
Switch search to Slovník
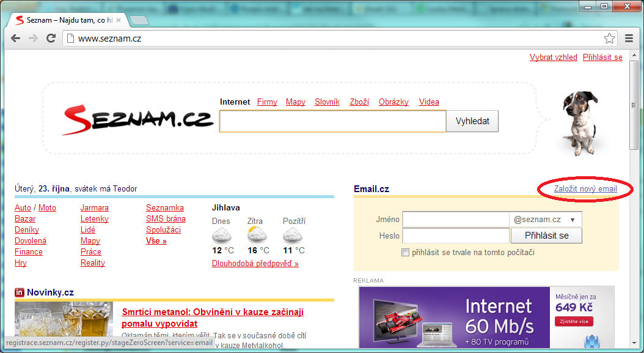(327, 102)
